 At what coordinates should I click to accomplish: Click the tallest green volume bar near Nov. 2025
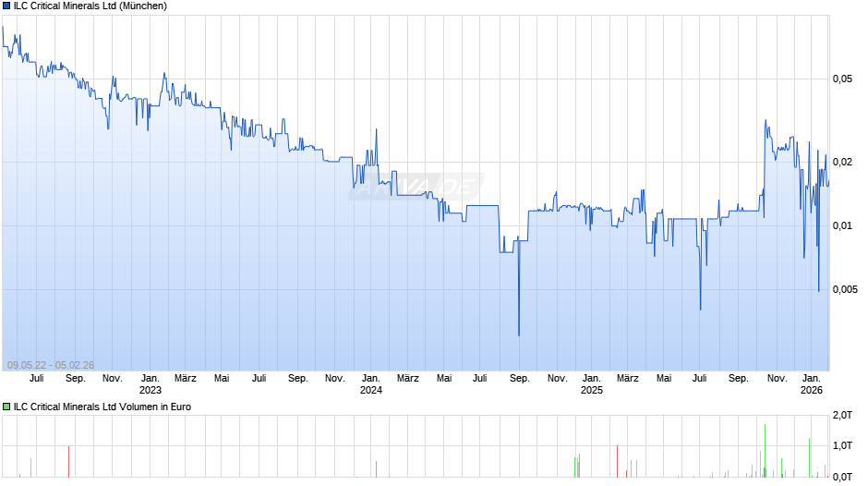pos(765,451)
